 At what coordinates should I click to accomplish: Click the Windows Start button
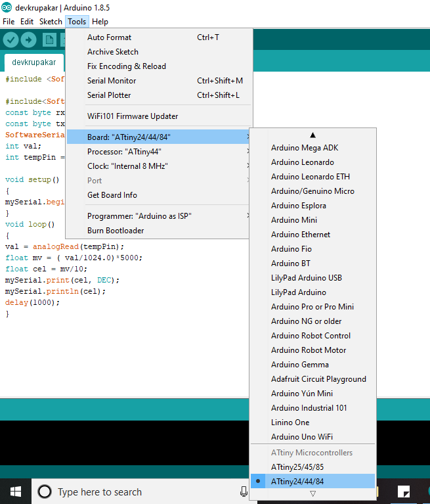click(x=15, y=492)
